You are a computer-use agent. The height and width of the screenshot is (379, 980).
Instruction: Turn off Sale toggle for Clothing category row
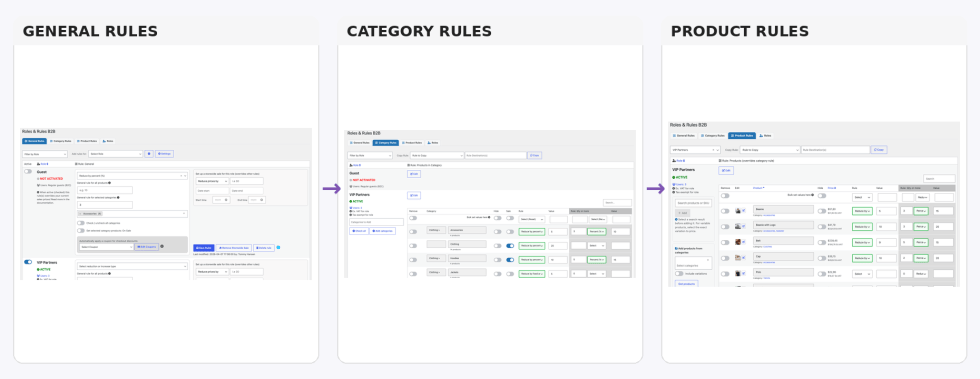pos(510,246)
